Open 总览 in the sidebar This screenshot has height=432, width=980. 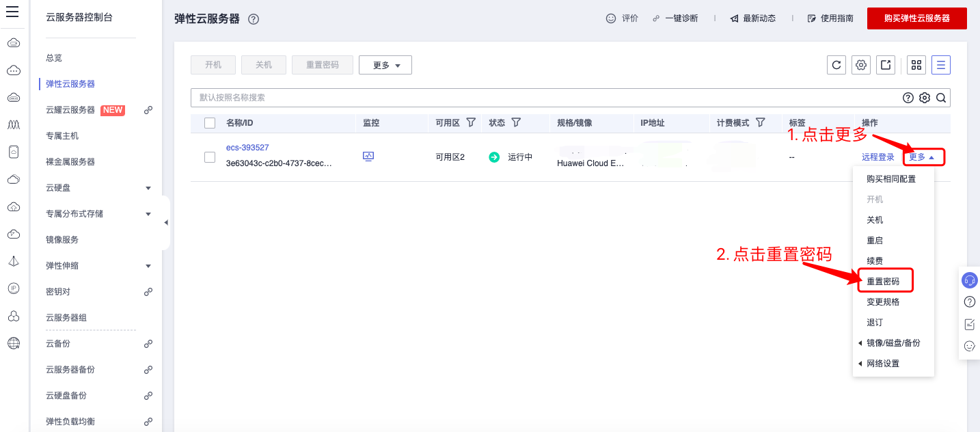54,58
